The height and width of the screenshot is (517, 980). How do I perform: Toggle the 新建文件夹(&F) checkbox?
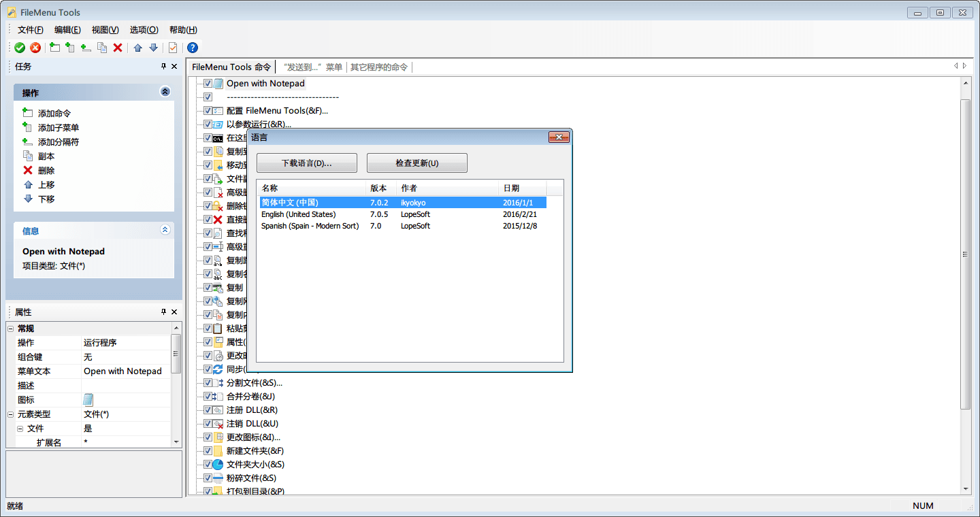click(x=208, y=451)
